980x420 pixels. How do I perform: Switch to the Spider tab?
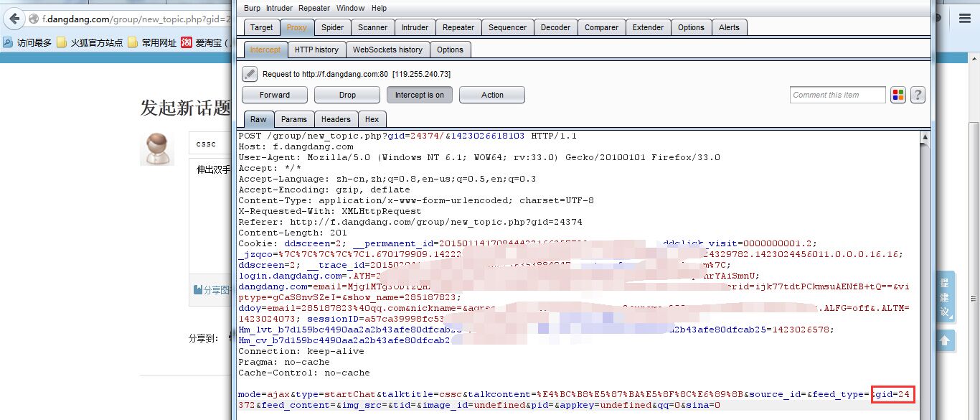pos(332,27)
